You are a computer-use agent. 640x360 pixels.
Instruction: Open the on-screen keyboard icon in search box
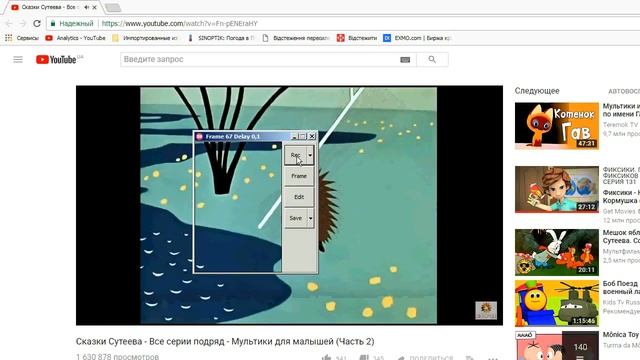click(x=405, y=60)
